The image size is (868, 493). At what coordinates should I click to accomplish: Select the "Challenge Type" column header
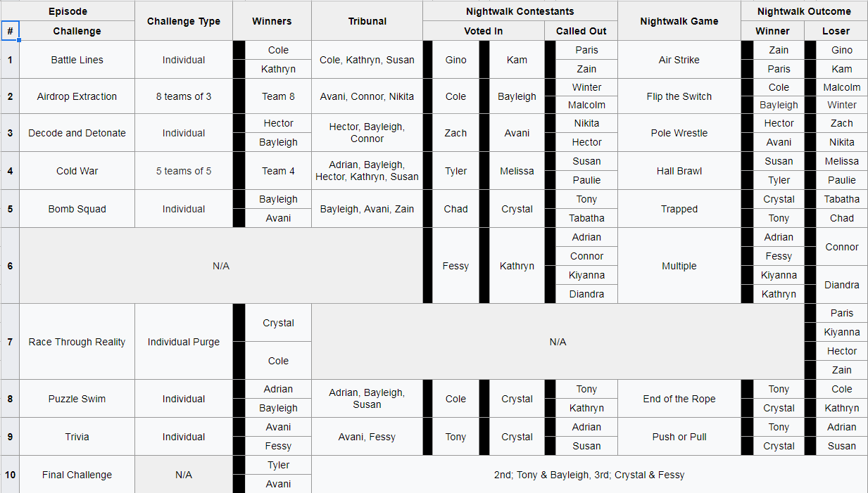tap(184, 21)
